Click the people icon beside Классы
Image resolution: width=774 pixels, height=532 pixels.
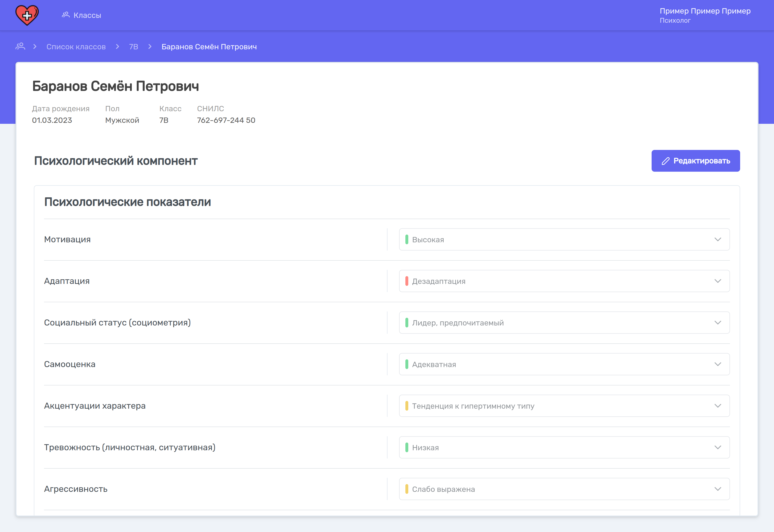pos(66,15)
